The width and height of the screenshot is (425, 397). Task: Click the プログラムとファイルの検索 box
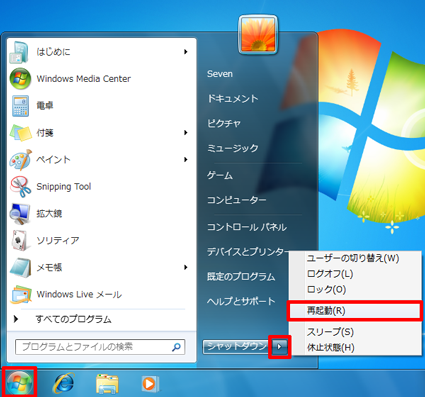pos(100,347)
